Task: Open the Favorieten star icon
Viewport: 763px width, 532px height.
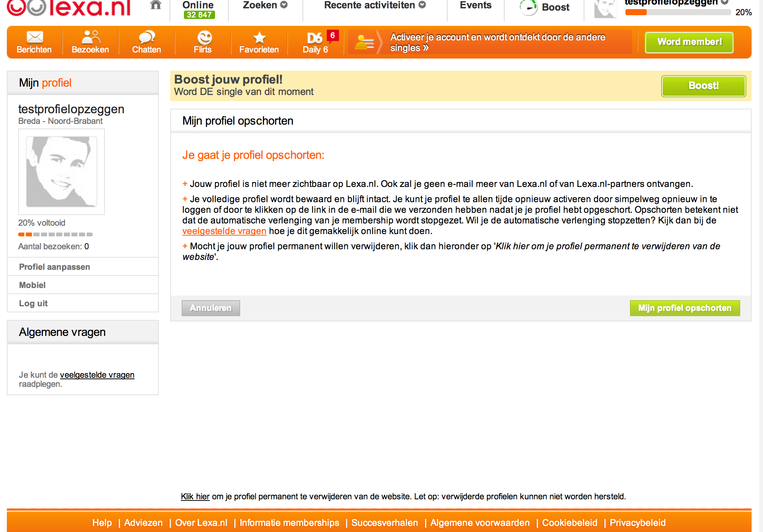Action: [x=260, y=37]
